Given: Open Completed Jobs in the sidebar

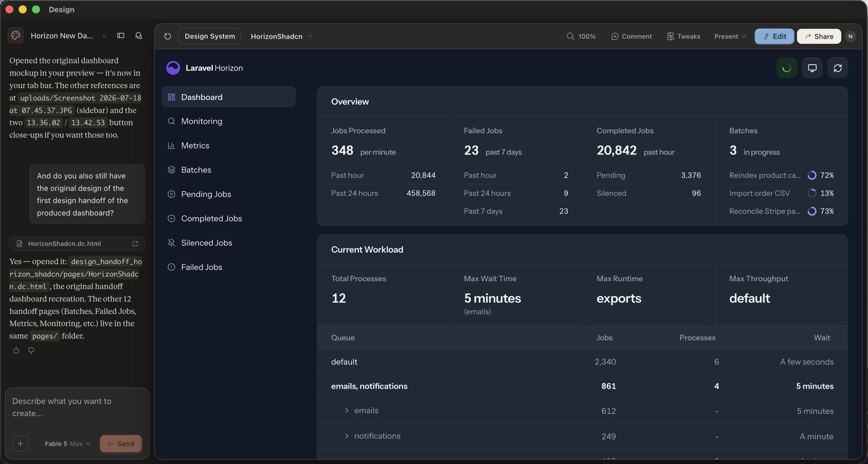Looking at the screenshot, I should tap(229, 218).
